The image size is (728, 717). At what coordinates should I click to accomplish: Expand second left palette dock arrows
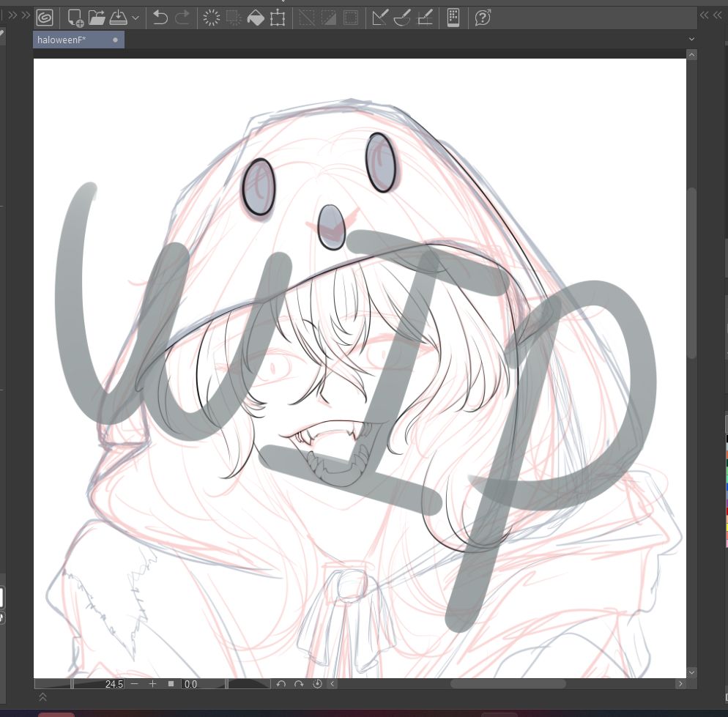26,15
